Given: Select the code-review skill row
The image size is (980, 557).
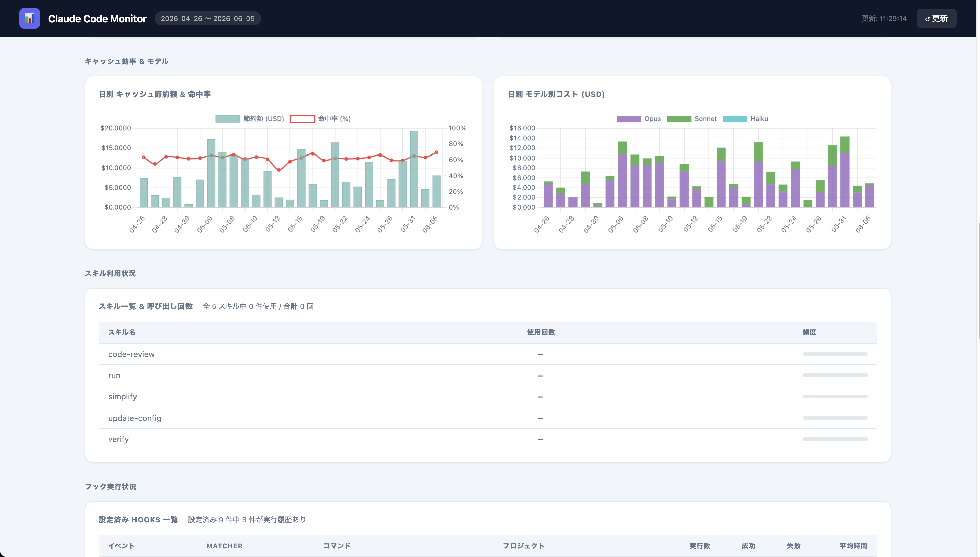Looking at the screenshot, I should tap(488, 354).
